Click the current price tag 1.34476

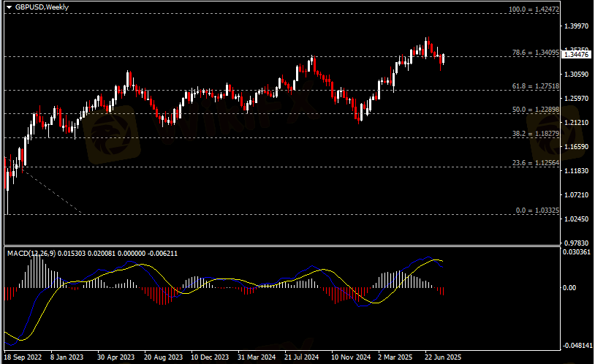click(x=577, y=55)
